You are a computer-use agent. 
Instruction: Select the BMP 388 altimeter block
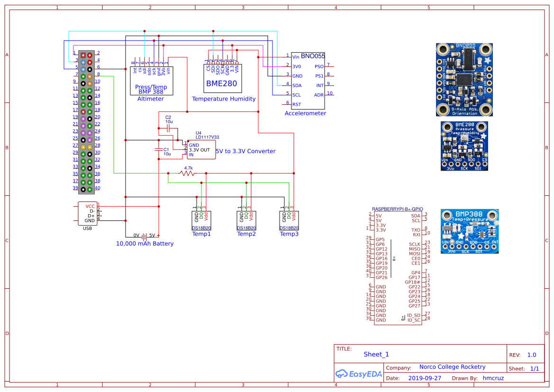(152, 81)
